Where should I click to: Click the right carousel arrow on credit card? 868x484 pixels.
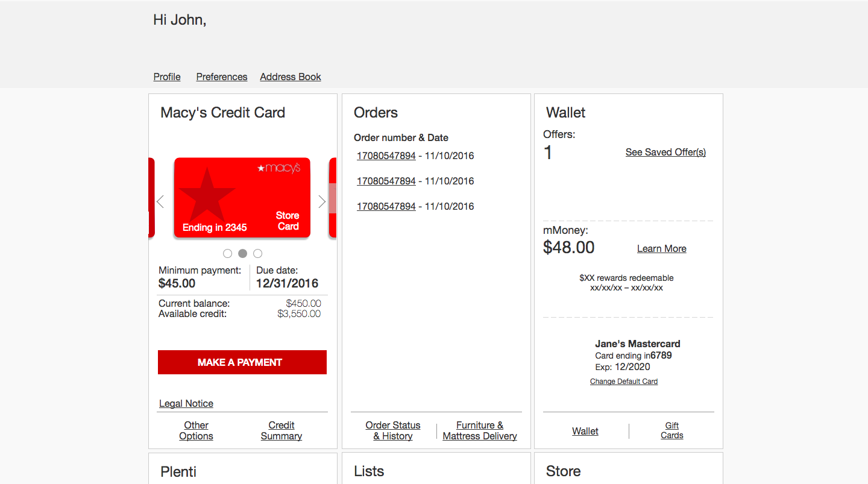pyautogui.click(x=322, y=202)
